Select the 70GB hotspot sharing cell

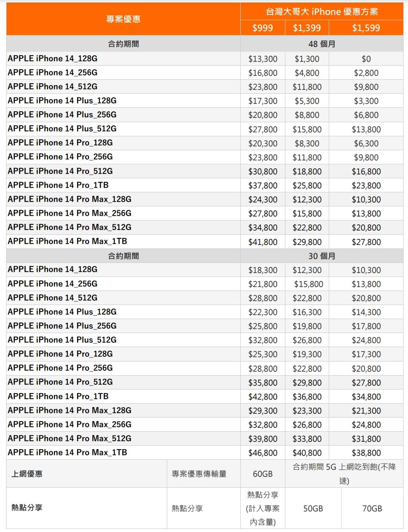pos(372,508)
